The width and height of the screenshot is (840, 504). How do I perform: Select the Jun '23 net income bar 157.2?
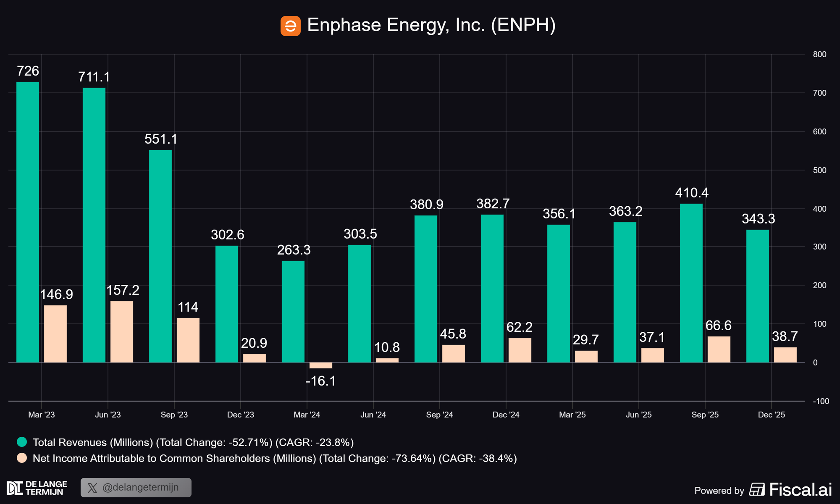click(122, 331)
